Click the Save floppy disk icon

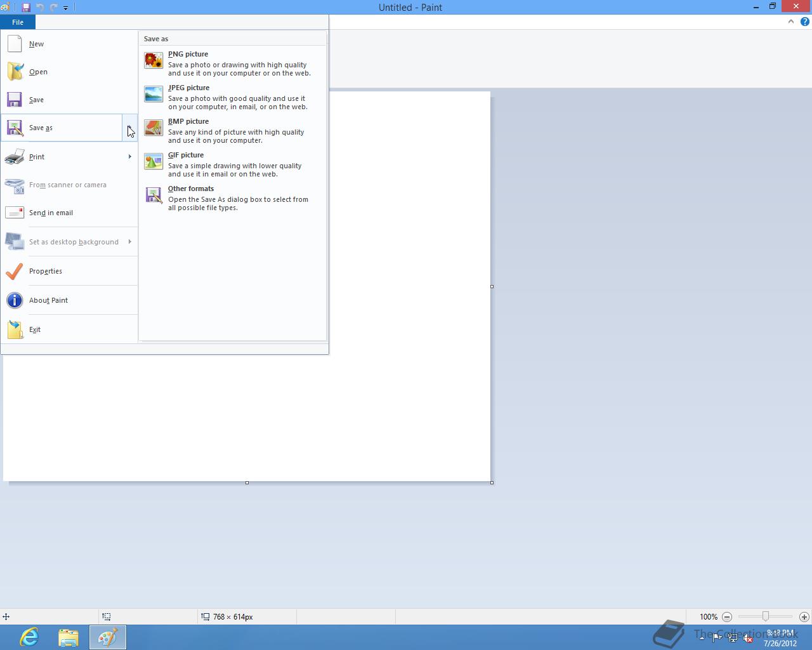[x=15, y=100]
